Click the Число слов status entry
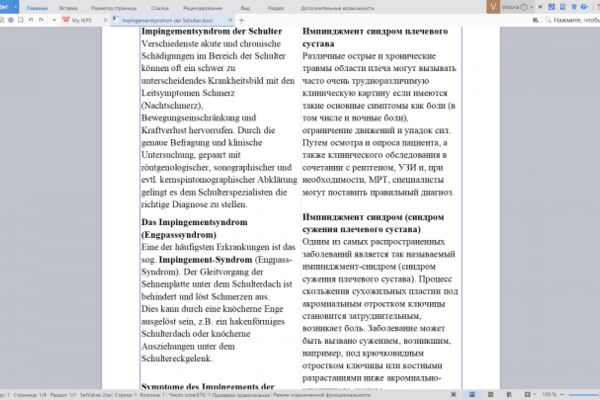Viewport: 600px width, 400px height. pos(186,395)
